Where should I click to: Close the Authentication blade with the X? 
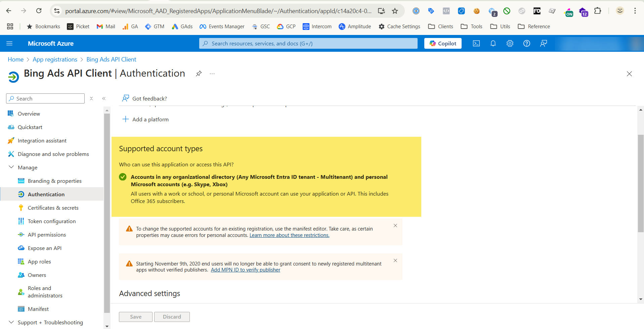point(629,74)
